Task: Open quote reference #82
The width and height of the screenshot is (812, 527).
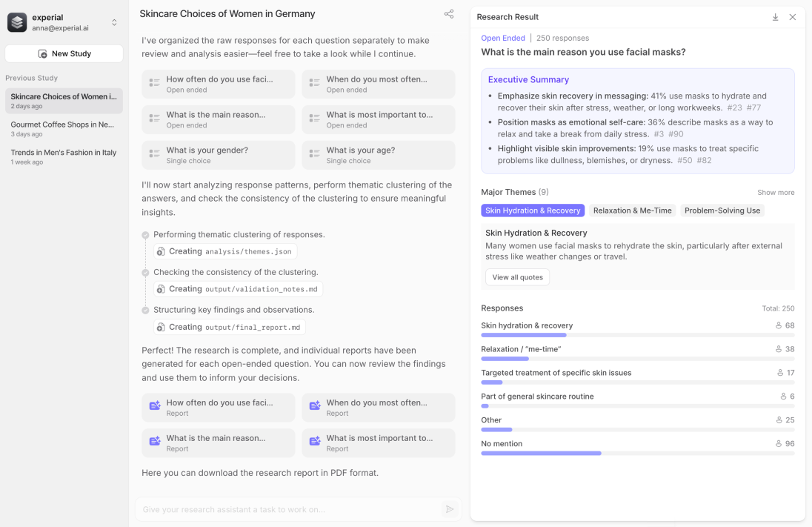Action: 705,161
